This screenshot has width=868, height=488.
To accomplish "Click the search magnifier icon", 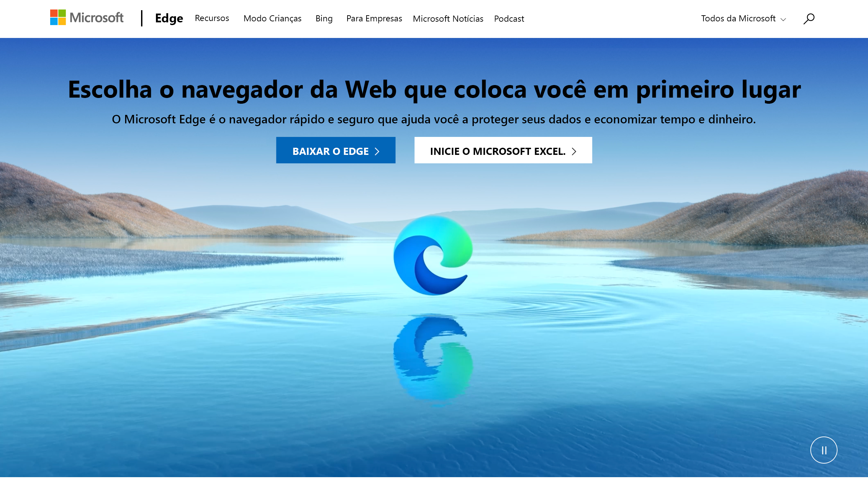I will (809, 18).
